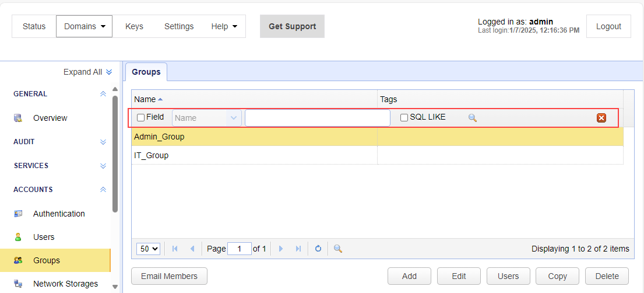Close the filter row with red X
The width and height of the screenshot is (644, 293).
coord(601,118)
